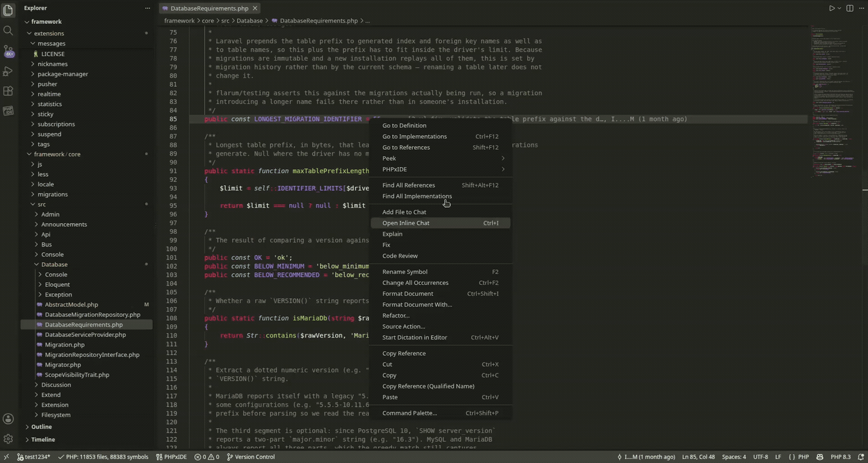Go to line via Ln 85, Col 48
Screen dimensions: 868x463
pyautogui.click(x=698, y=457)
